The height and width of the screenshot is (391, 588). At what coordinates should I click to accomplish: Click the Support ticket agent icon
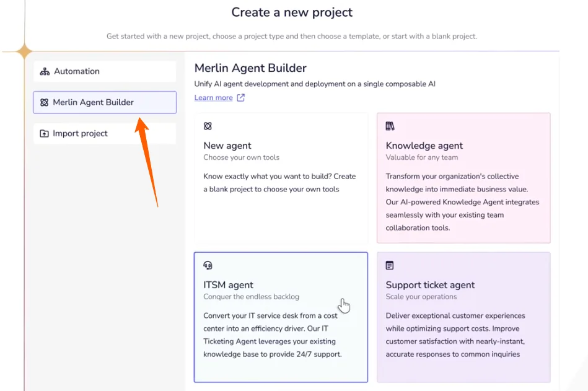(390, 266)
